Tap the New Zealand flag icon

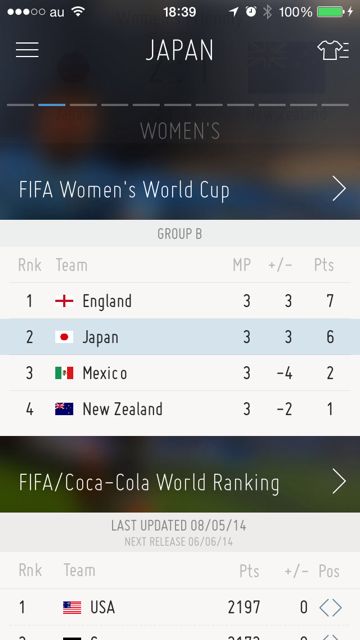(x=64, y=409)
